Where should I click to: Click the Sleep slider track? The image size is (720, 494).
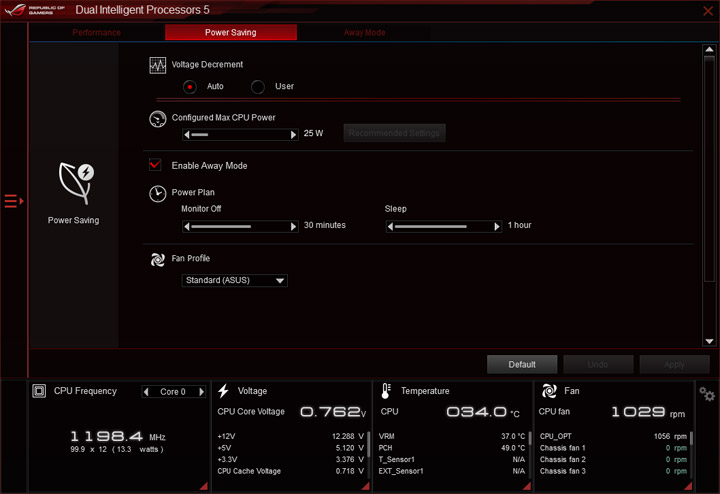444,226
